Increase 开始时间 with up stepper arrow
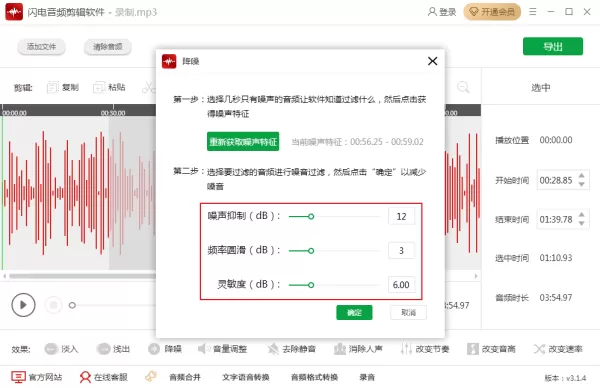 (582, 176)
